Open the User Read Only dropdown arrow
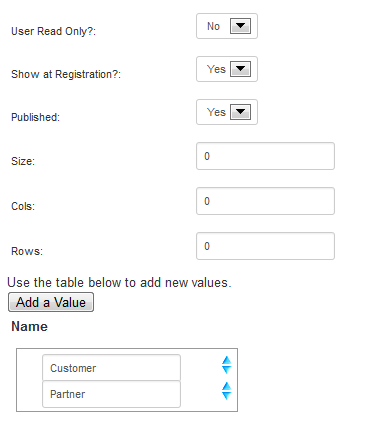Image resolution: width=365 pixels, height=427 pixels. click(x=240, y=26)
